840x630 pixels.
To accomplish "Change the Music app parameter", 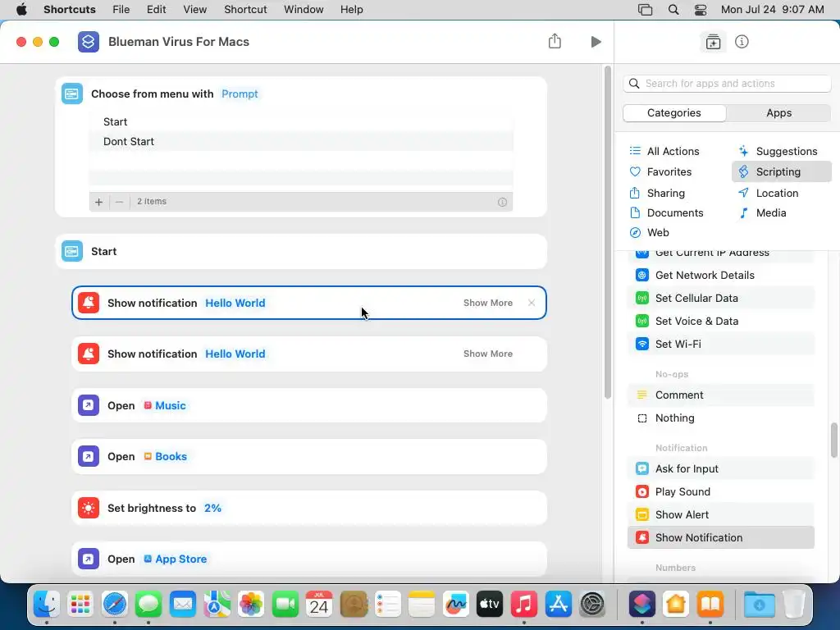I will (165, 405).
